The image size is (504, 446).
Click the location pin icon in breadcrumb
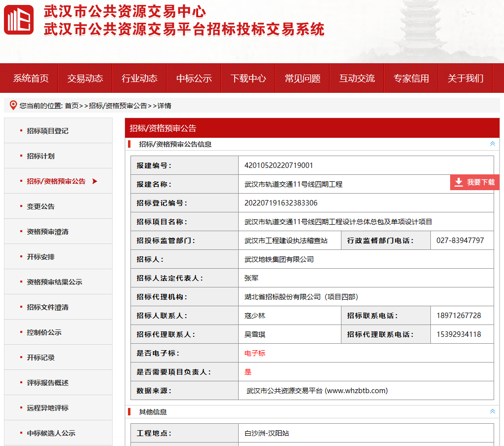tap(13, 105)
